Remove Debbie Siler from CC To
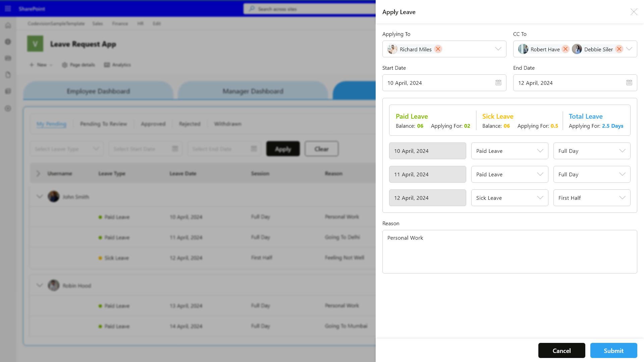The width and height of the screenshot is (644, 362). 619,49
